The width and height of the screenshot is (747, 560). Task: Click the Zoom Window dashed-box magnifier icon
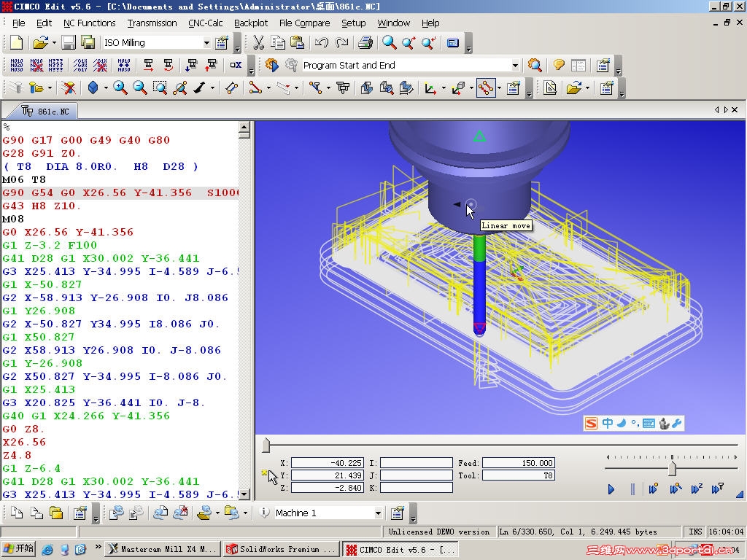tap(160, 87)
